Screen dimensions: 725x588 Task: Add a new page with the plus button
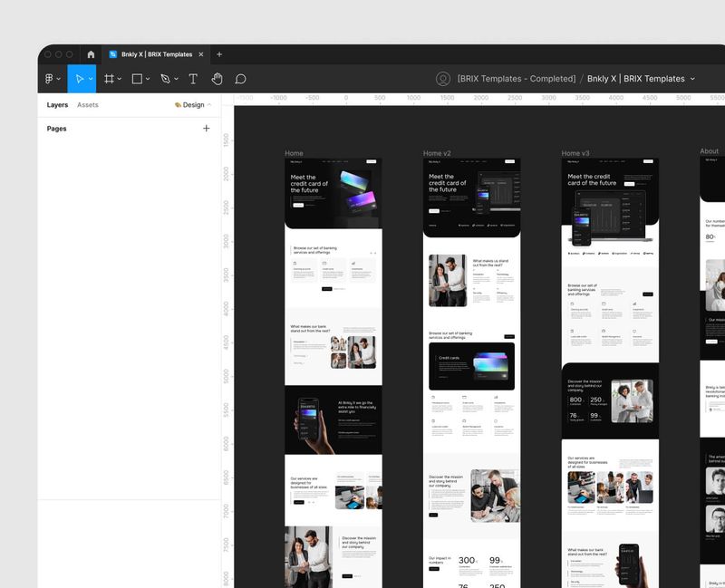(207, 129)
